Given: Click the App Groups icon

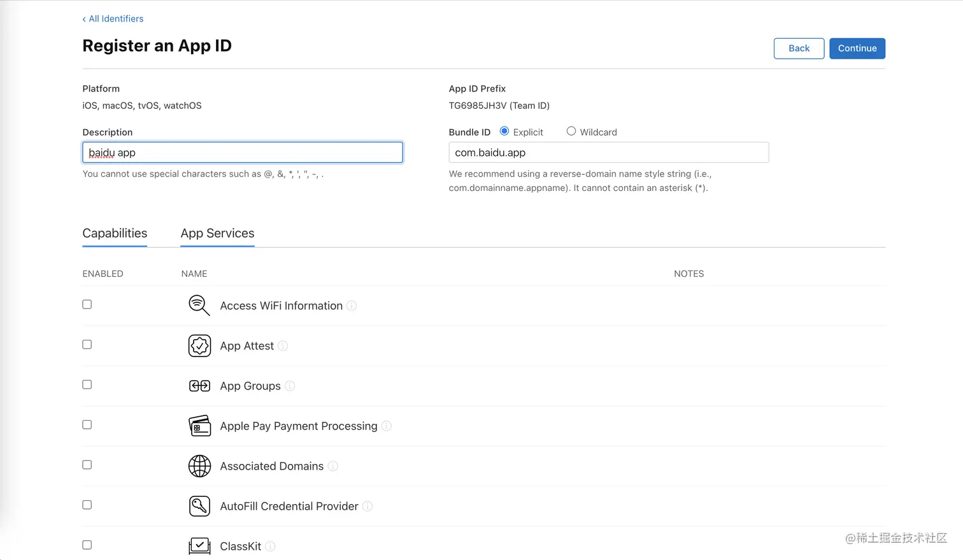Looking at the screenshot, I should point(199,386).
